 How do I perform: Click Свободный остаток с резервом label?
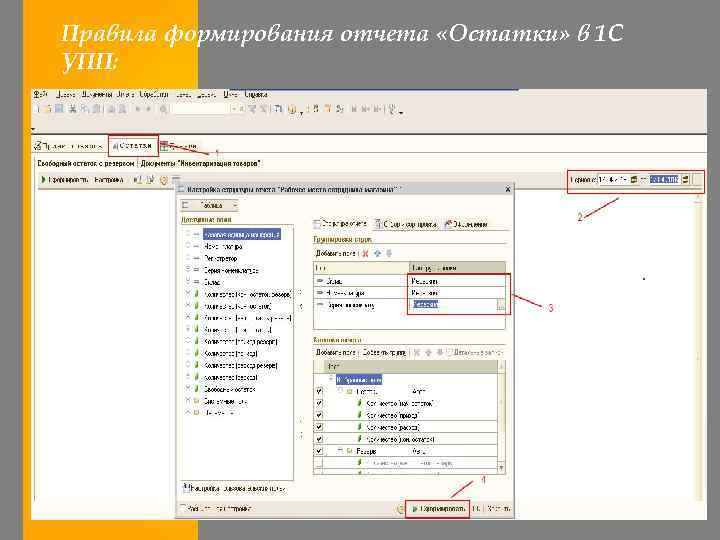(x=86, y=163)
